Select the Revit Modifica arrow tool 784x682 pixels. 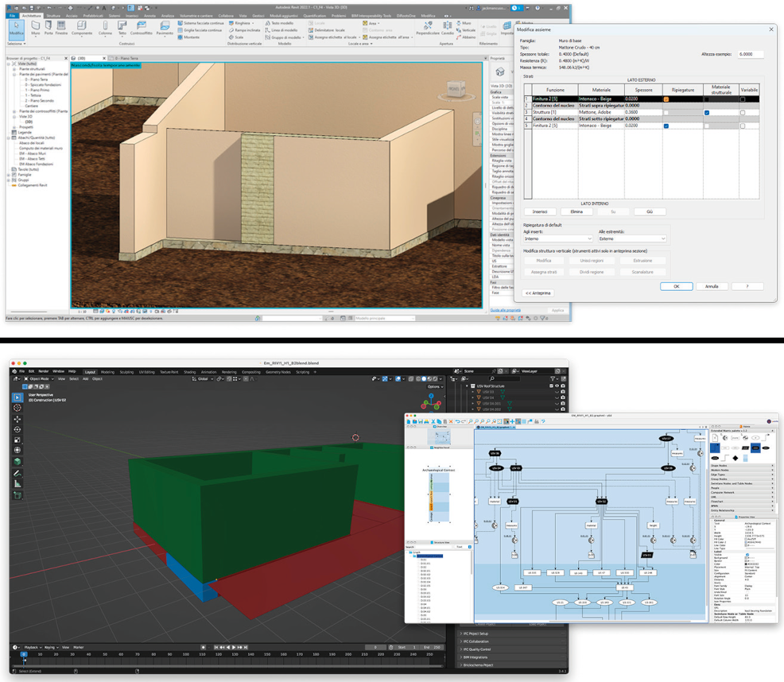(17, 29)
